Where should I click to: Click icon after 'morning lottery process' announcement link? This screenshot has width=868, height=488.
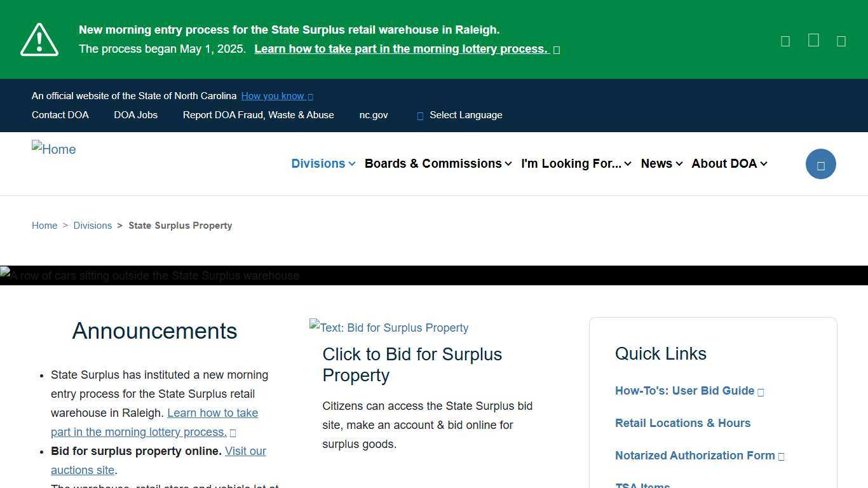[x=233, y=432]
